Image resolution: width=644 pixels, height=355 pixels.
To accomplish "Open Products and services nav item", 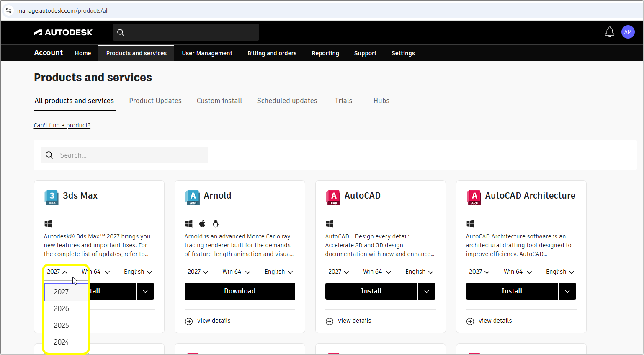I will click(137, 53).
